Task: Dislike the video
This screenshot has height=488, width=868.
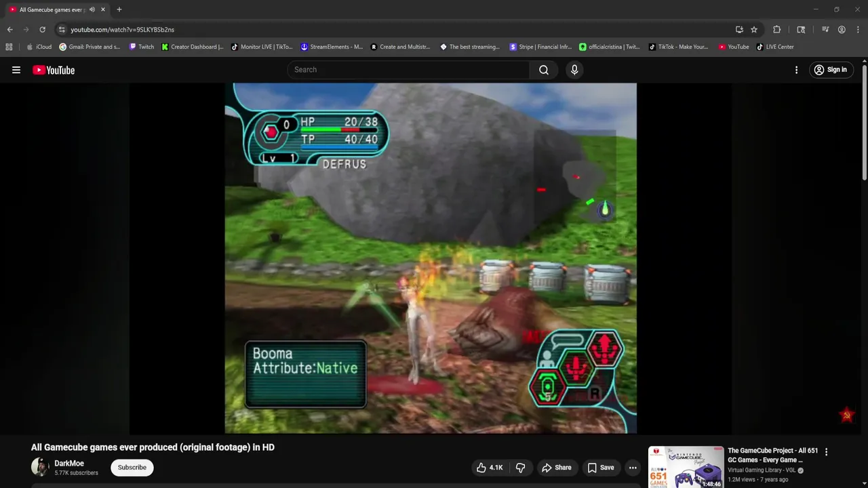Action: [x=521, y=468]
